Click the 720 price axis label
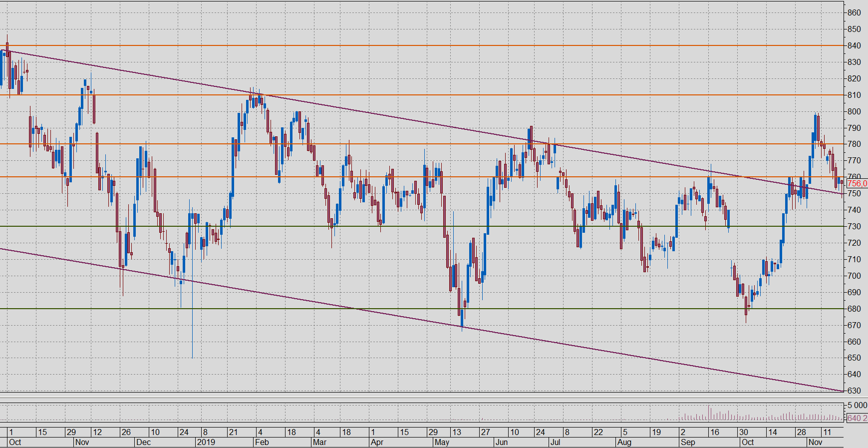868x448 pixels. (x=854, y=243)
